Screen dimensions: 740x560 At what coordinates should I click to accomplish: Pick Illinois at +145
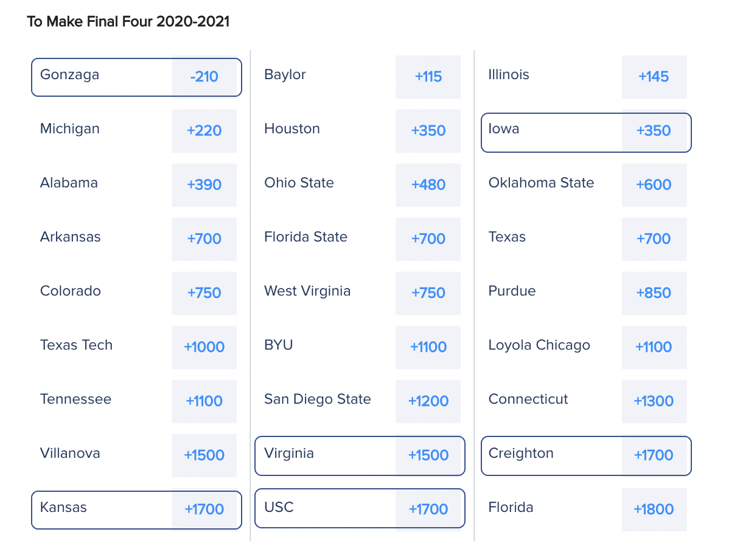tap(654, 77)
